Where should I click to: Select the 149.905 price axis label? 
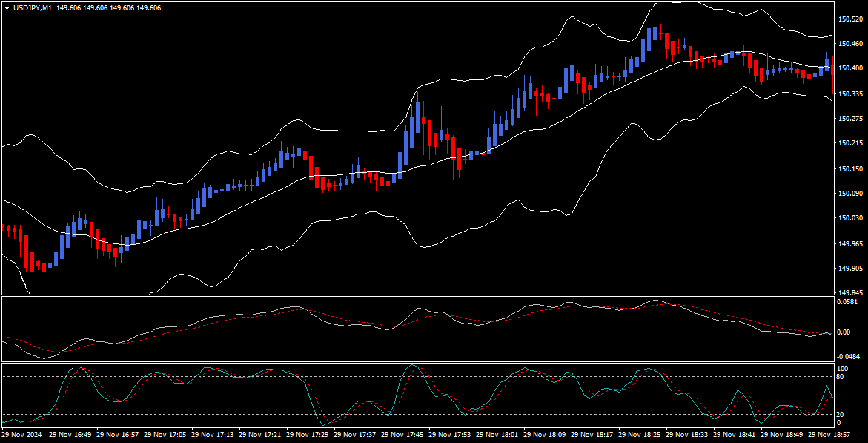(x=851, y=269)
